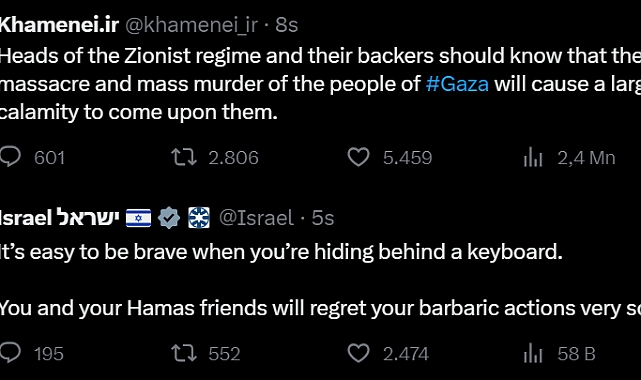Click the government affiliation badge icon
This screenshot has height=380, width=641.
click(x=199, y=217)
